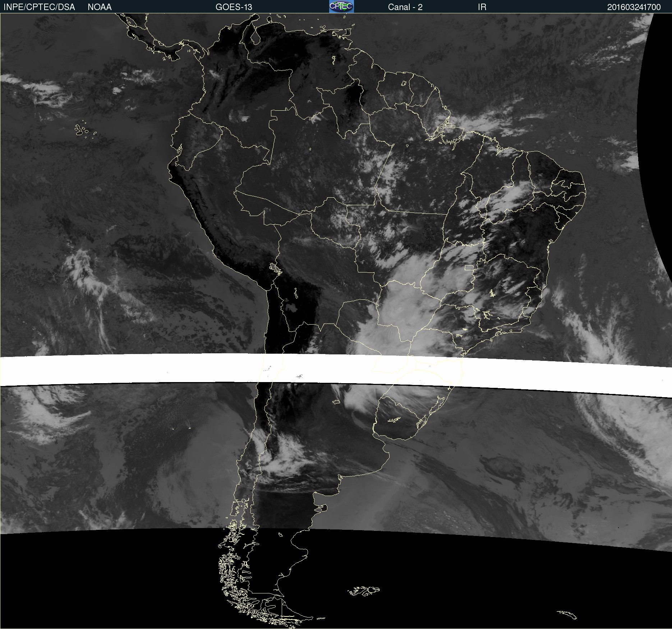Click the IR label in the header
672x629 pixels.
click(482, 7)
